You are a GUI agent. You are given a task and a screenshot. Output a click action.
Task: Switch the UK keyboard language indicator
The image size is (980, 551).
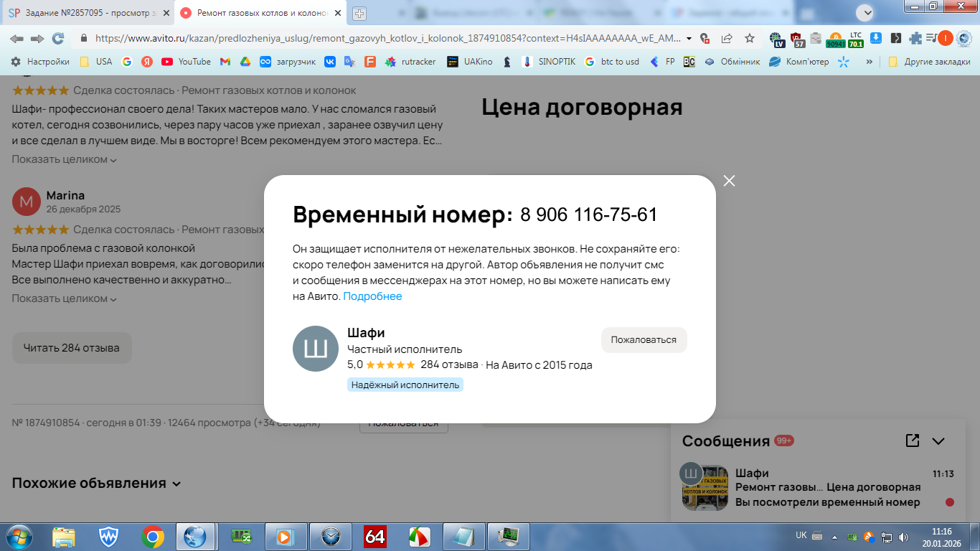point(801,535)
